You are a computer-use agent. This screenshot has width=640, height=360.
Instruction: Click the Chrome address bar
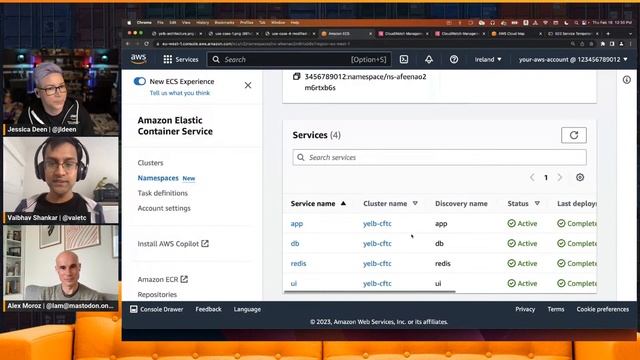359,44
